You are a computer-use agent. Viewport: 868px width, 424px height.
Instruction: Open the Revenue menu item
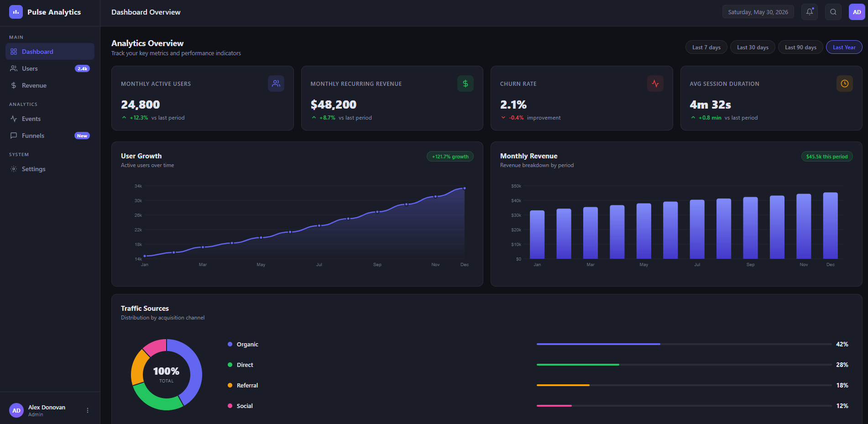[50, 85]
